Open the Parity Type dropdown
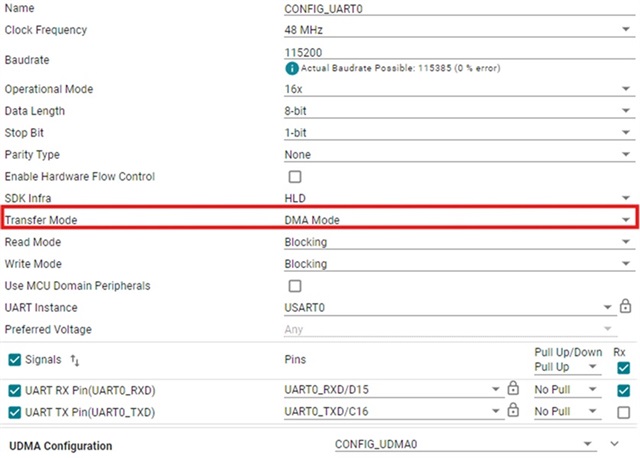640x458 pixels. pos(459,155)
